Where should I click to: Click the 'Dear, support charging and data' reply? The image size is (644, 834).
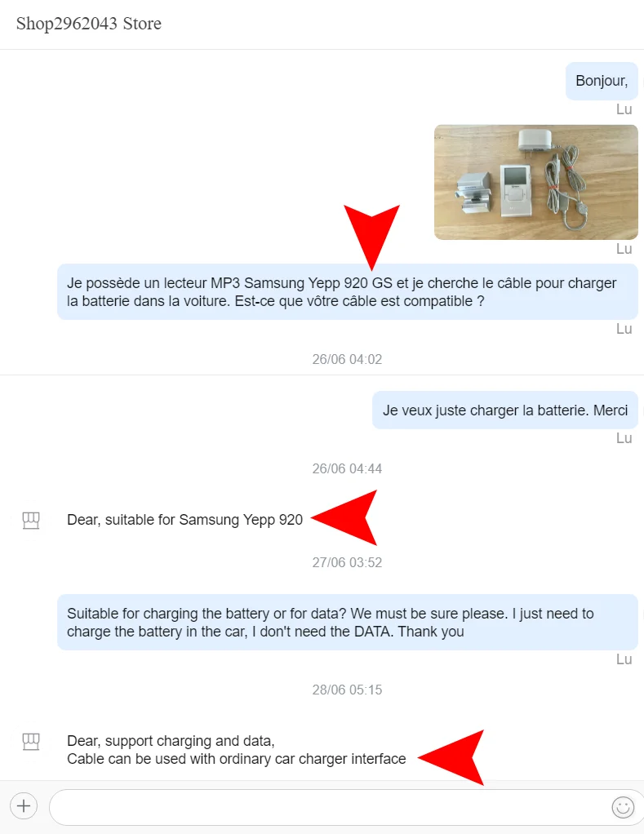(236, 750)
